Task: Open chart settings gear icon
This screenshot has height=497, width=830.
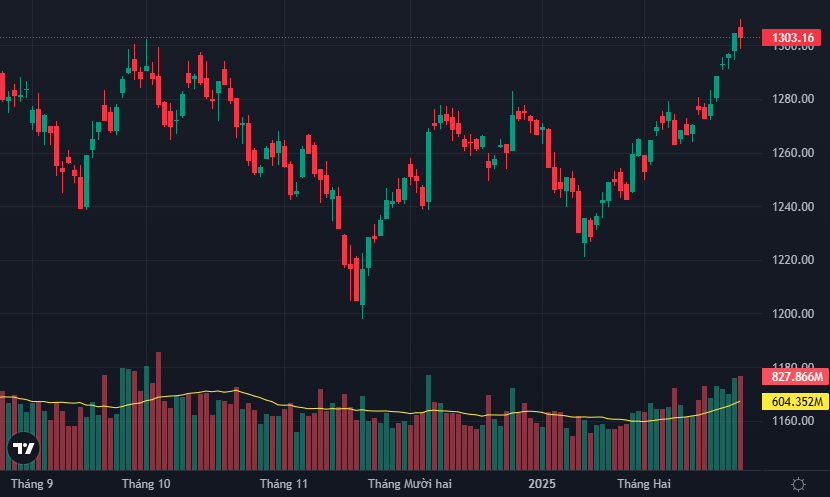Action: (798, 484)
